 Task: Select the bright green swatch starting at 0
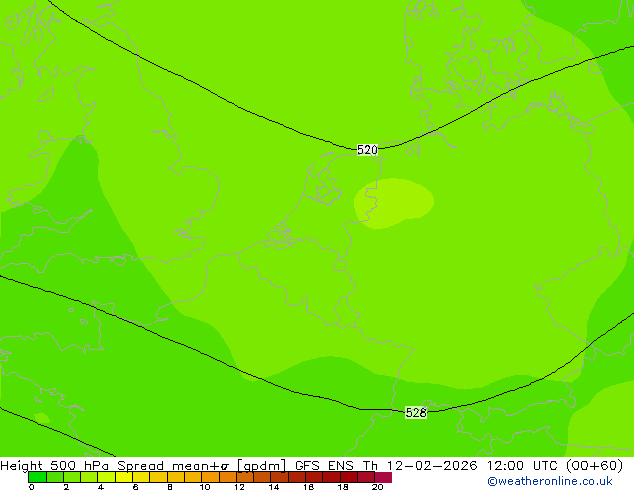(37, 477)
